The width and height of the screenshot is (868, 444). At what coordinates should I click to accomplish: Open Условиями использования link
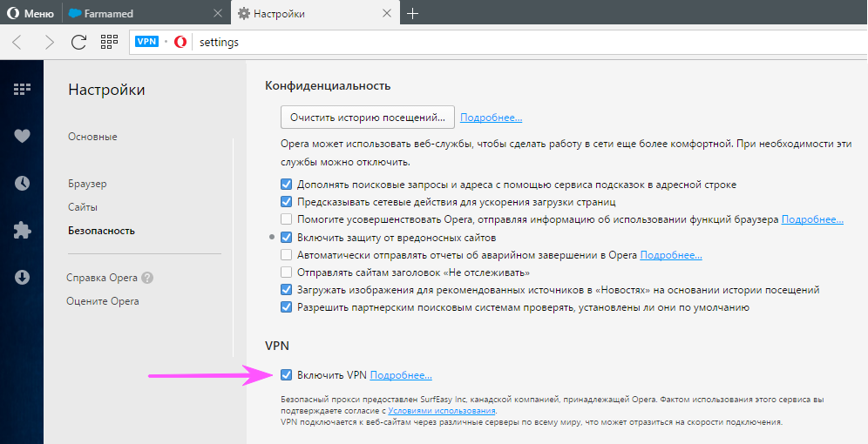pos(442,411)
